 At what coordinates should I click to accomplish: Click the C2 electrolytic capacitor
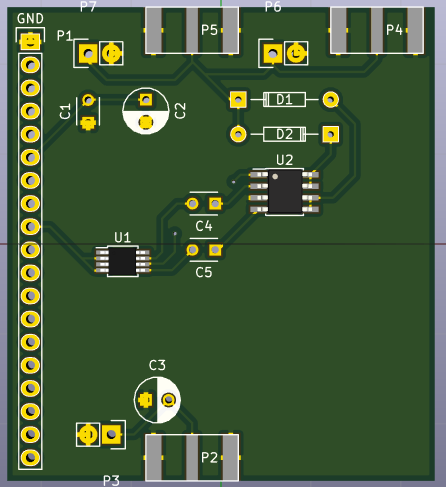146,111
